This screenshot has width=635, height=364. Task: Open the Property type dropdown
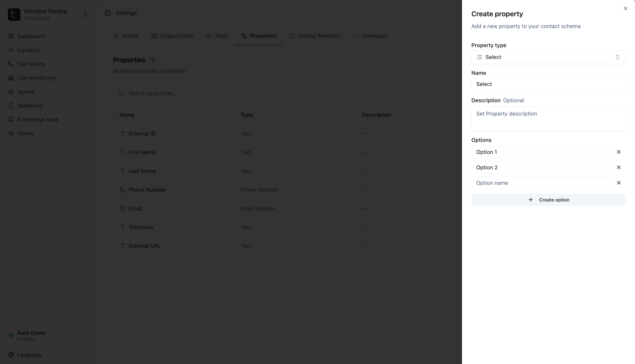click(548, 57)
